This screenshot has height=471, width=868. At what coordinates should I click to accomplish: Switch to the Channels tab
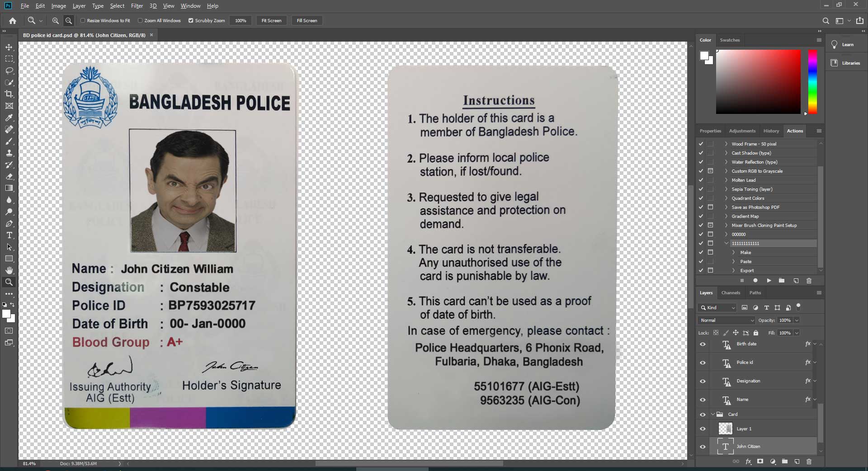pyautogui.click(x=731, y=293)
